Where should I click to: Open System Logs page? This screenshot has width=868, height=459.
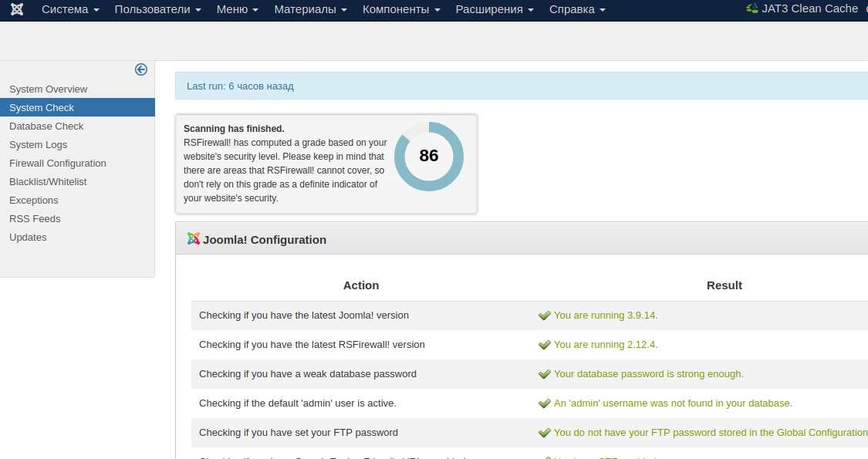39,144
